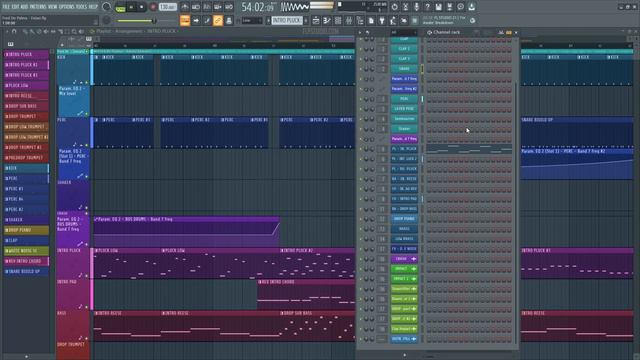Open the HELP menu

point(93,7)
